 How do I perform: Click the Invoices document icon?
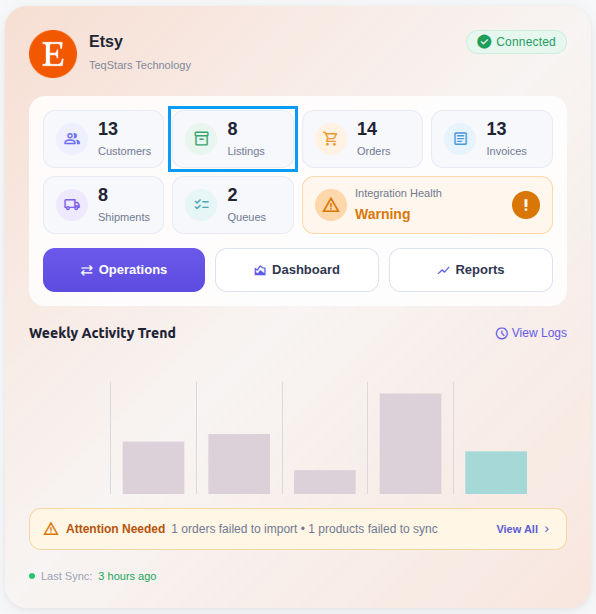460,139
